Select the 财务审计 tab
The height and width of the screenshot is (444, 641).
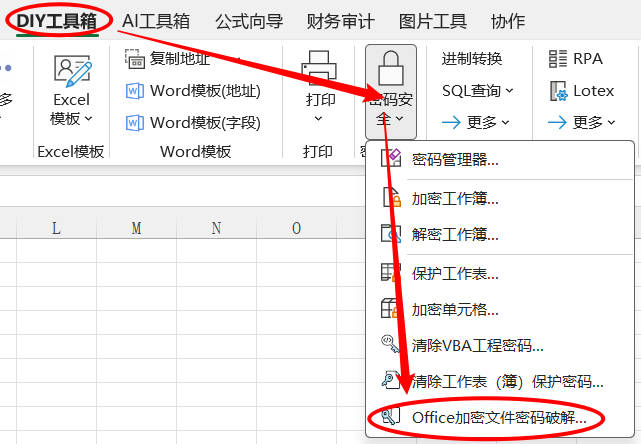pos(340,20)
